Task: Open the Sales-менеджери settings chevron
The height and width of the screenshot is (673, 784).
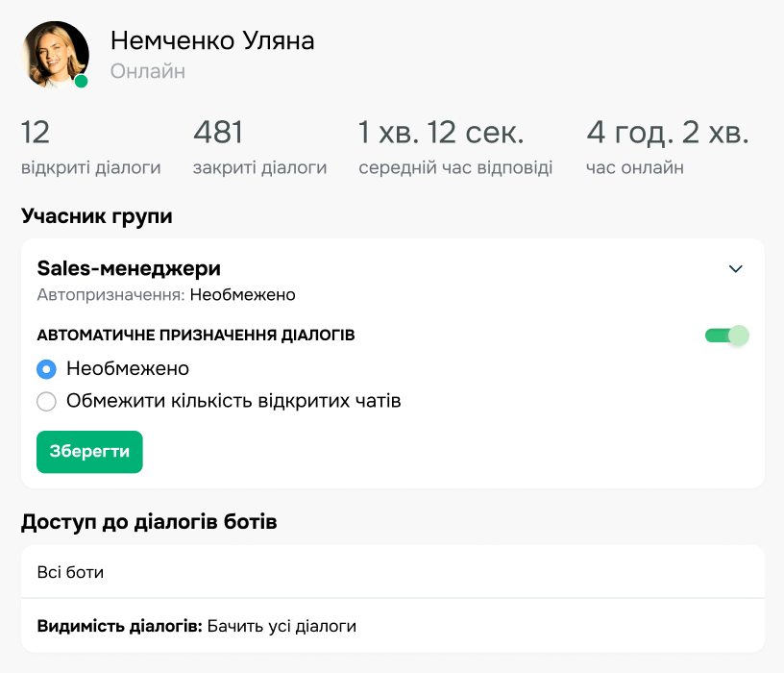Action: pyautogui.click(x=736, y=269)
